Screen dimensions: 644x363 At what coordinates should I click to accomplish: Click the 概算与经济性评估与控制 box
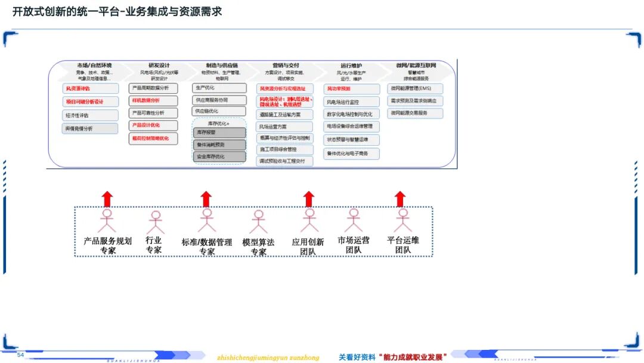tap(284, 138)
